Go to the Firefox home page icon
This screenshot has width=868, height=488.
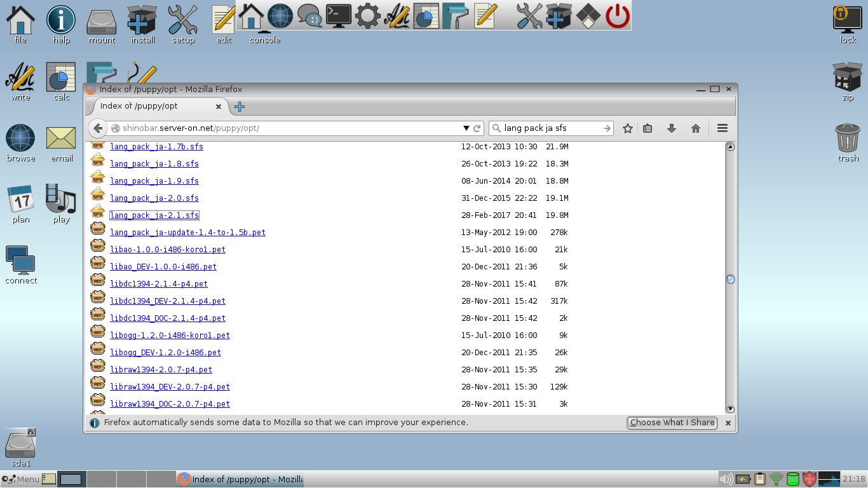(x=696, y=128)
